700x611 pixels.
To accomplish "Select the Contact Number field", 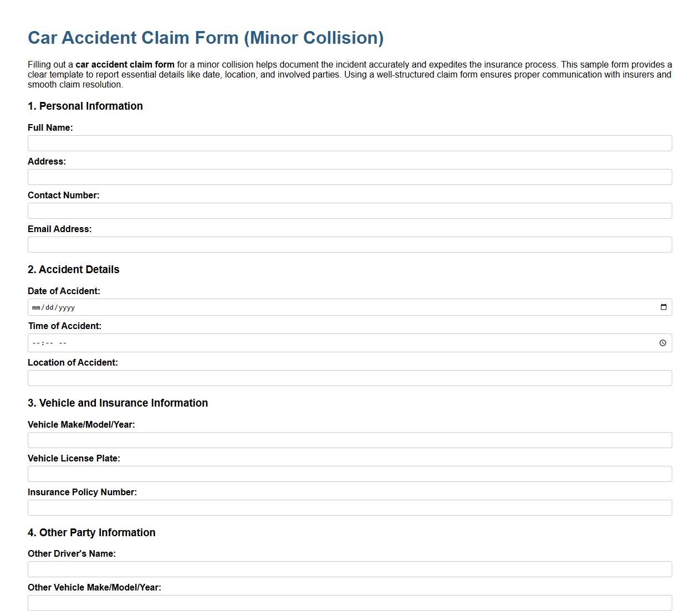I will [349, 210].
